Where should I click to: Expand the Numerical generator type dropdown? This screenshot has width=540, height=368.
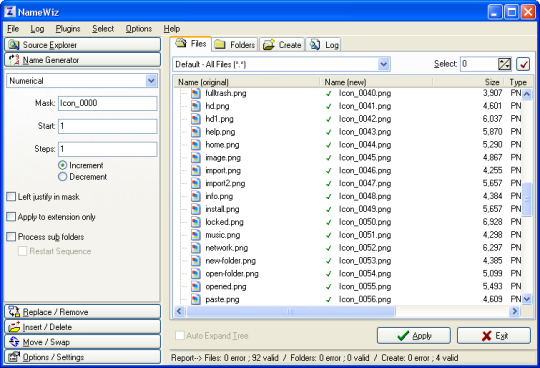pos(151,81)
